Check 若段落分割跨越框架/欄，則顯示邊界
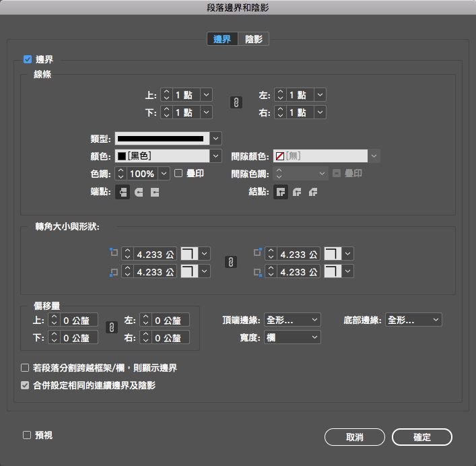 click(25, 368)
